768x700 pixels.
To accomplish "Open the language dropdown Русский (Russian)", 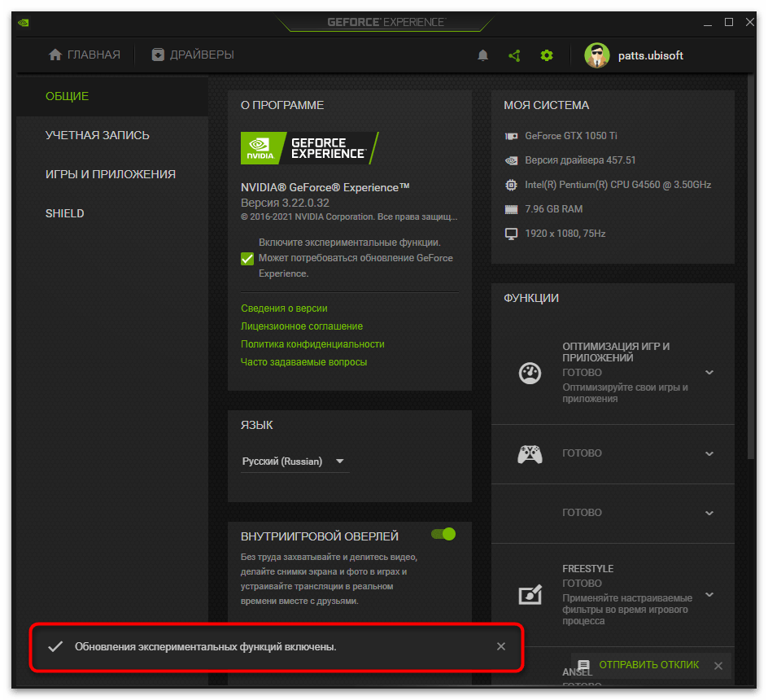I will (295, 462).
